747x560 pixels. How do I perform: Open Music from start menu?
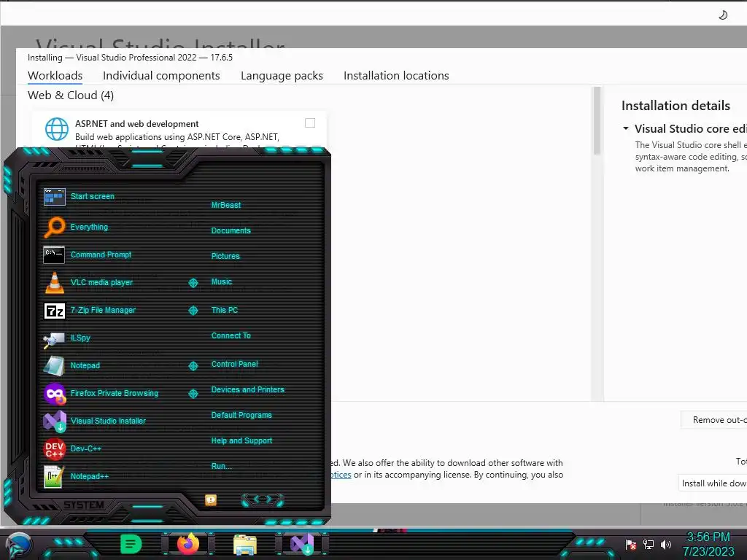[222, 282]
